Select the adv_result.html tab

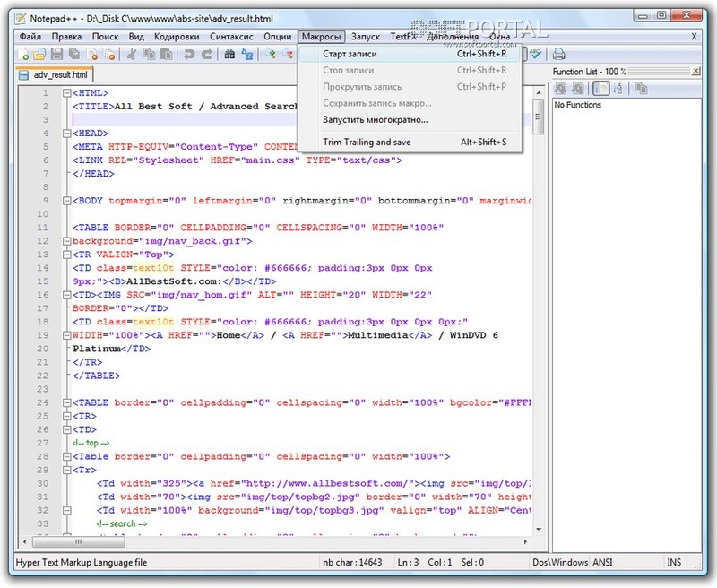(x=56, y=75)
